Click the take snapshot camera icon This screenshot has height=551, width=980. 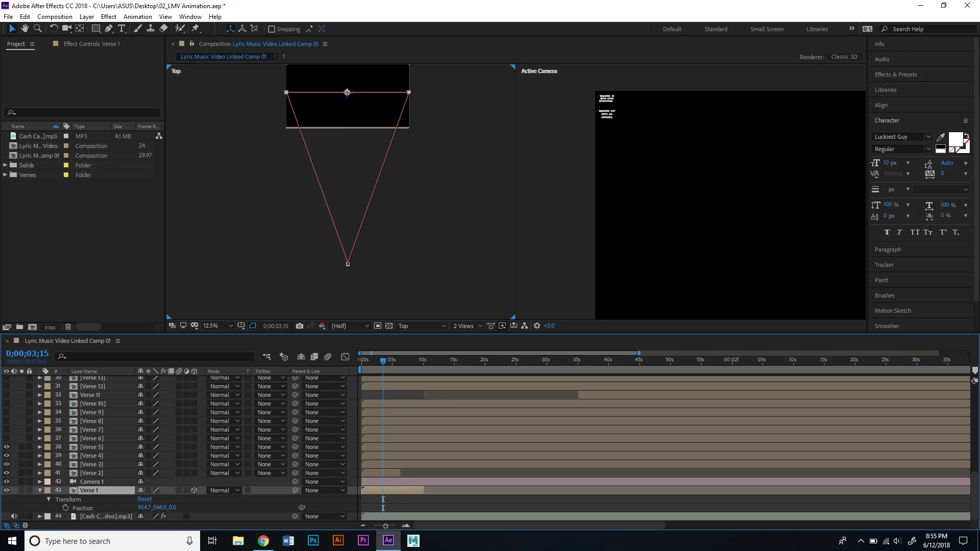pyautogui.click(x=300, y=326)
